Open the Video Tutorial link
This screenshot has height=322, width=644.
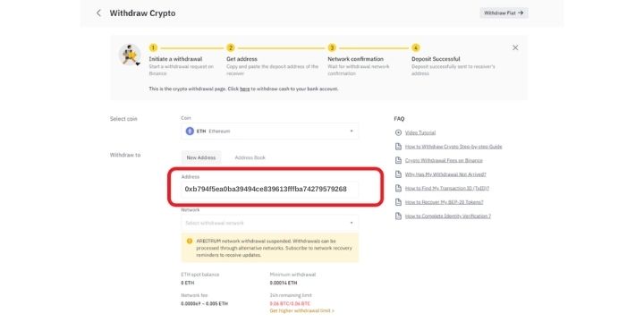[420, 132]
